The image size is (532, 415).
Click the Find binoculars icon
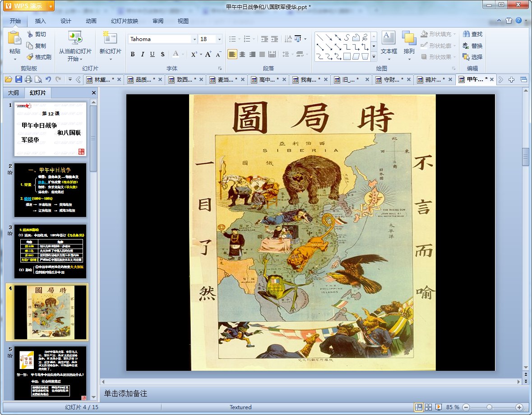coord(466,34)
